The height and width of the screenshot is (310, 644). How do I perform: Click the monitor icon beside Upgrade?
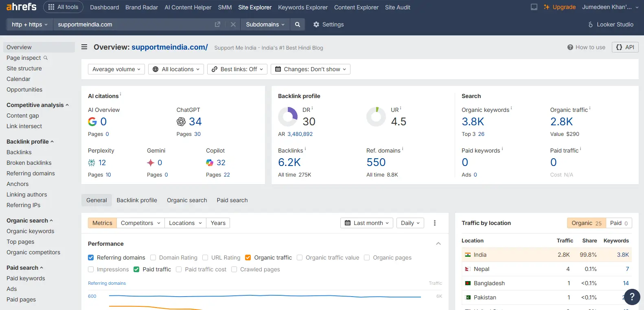[534, 7]
